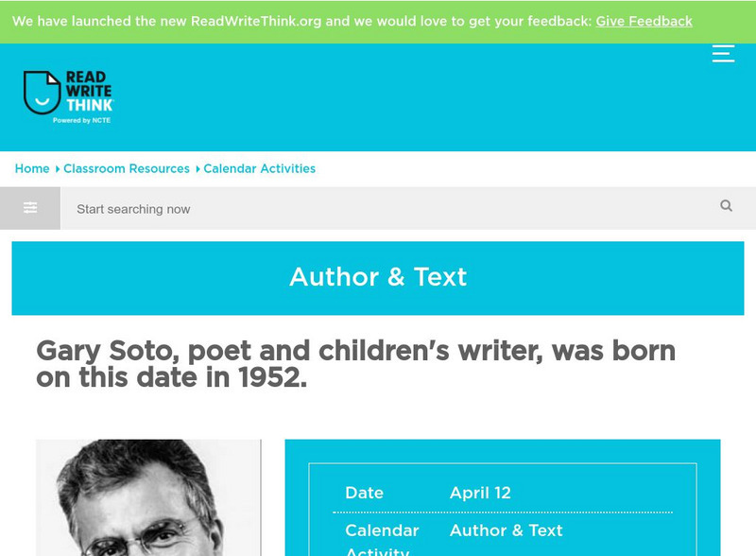The width and height of the screenshot is (756, 556).
Task: Click the arrow before Calendar Activities breadcrumb
Action: (198, 169)
